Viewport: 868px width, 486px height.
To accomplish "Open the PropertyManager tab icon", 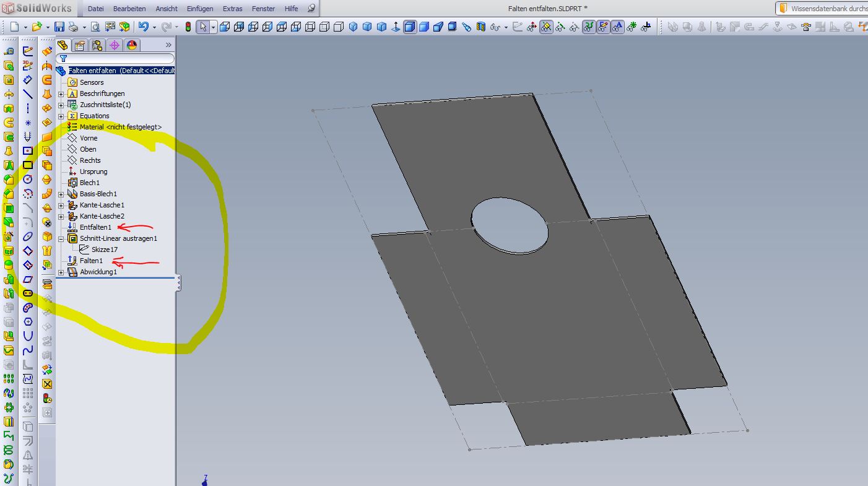I will (x=79, y=45).
